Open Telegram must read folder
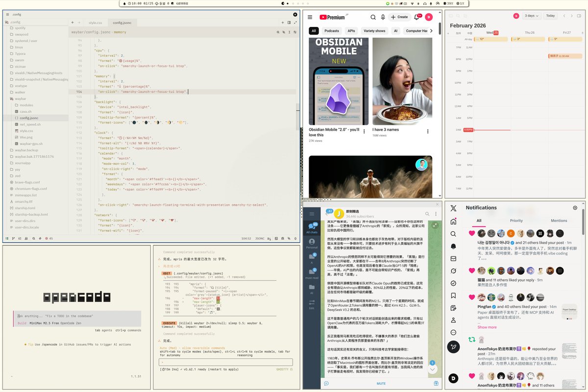Viewport: 588px width, 392px height. pyautogui.click(x=312, y=273)
